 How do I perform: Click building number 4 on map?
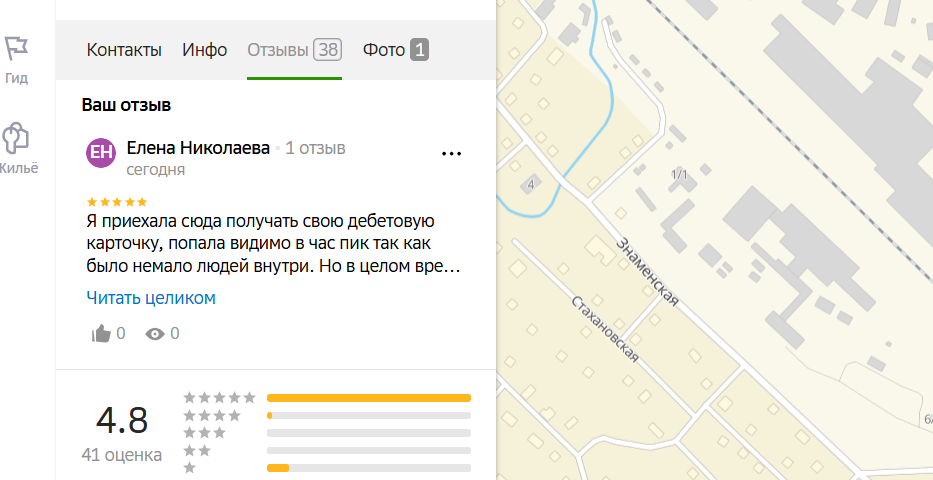pyautogui.click(x=531, y=185)
